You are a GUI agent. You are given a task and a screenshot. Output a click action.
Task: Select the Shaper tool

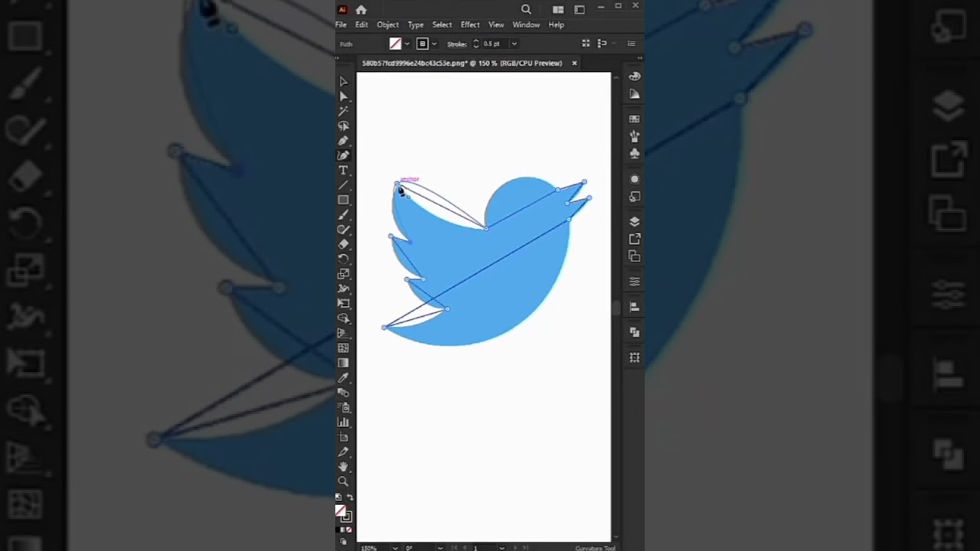pyautogui.click(x=343, y=230)
